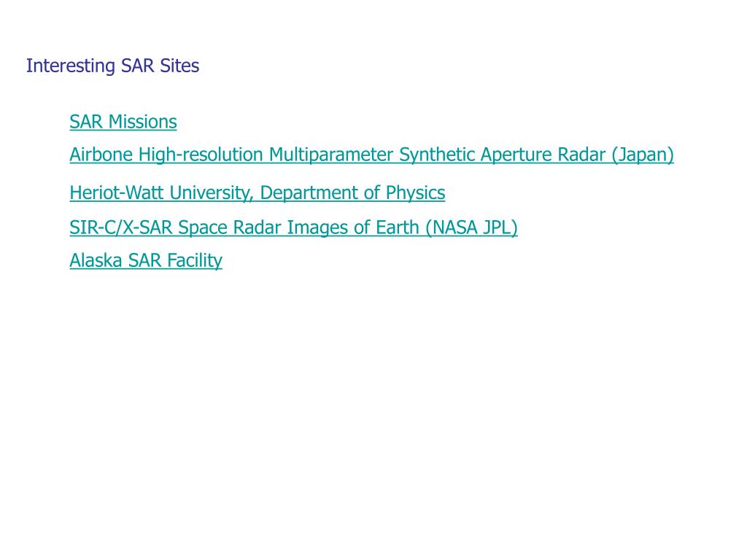Follow the Alaska SAR Facility link
Screen dimensions: 747x560
coord(146,260)
